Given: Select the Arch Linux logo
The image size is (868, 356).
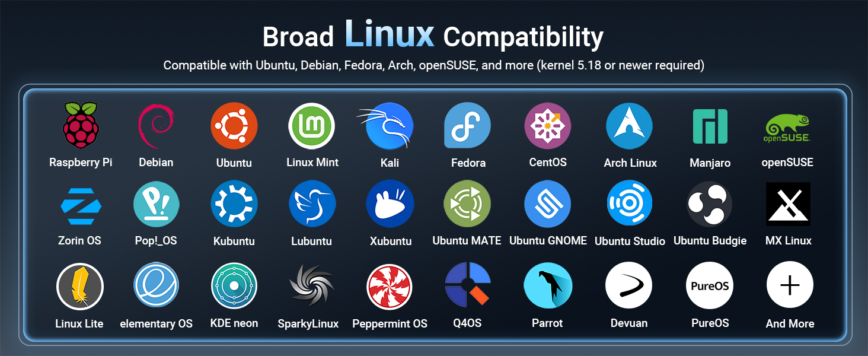Looking at the screenshot, I should tap(629, 125).
